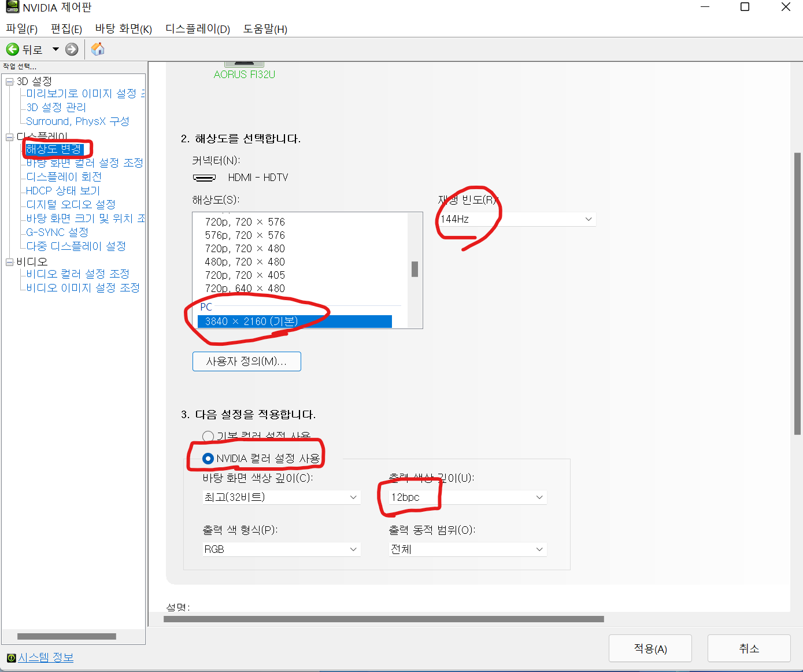Open the 편집(E) menu
The width and height of the screenshot is (803, 672).
(66, 29)
